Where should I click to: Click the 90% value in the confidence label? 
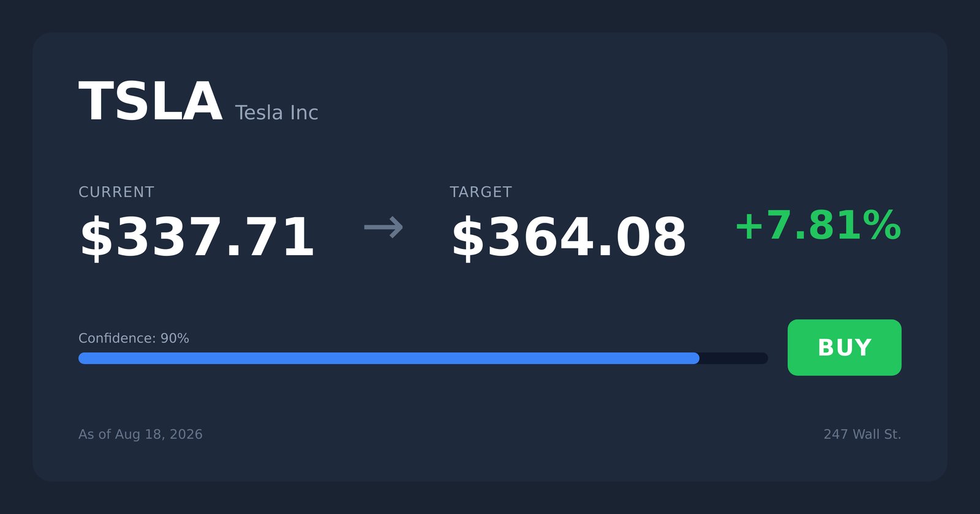coord(175,338)
